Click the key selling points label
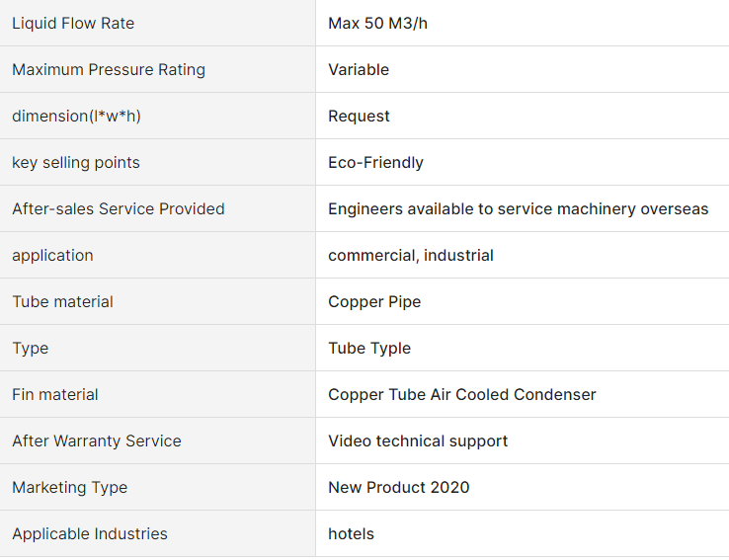Image resolution: width=729 pixels, height=560 pixels. click(76, 163)
